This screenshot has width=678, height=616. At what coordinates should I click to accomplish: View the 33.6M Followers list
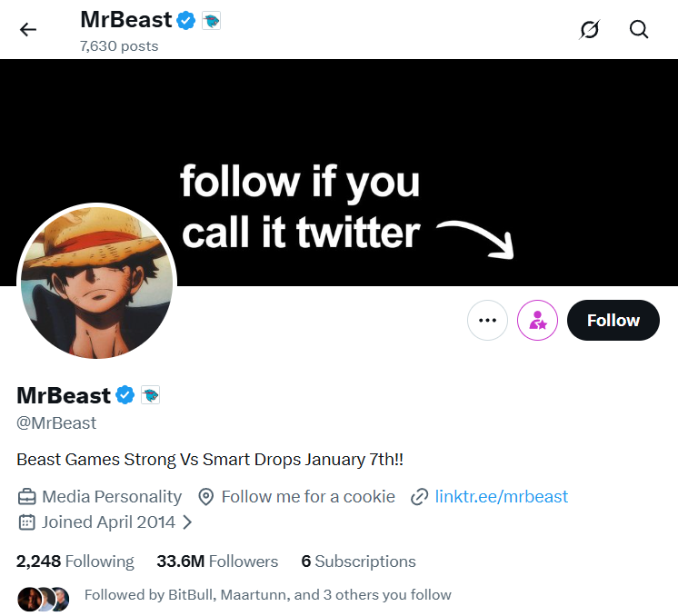[x=217, y=561]
